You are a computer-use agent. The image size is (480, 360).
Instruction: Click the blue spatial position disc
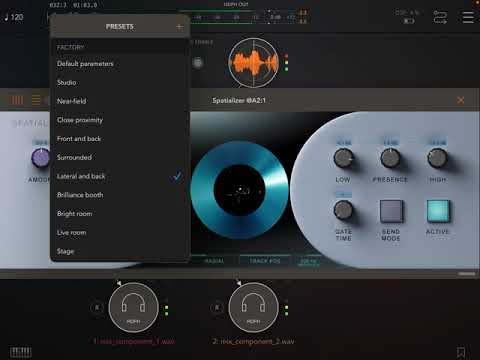click(x=239, y=190)
